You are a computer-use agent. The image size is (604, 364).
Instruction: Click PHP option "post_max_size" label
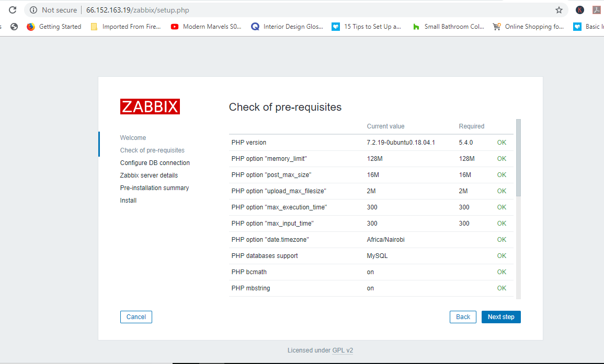click(x=271, y=175)
